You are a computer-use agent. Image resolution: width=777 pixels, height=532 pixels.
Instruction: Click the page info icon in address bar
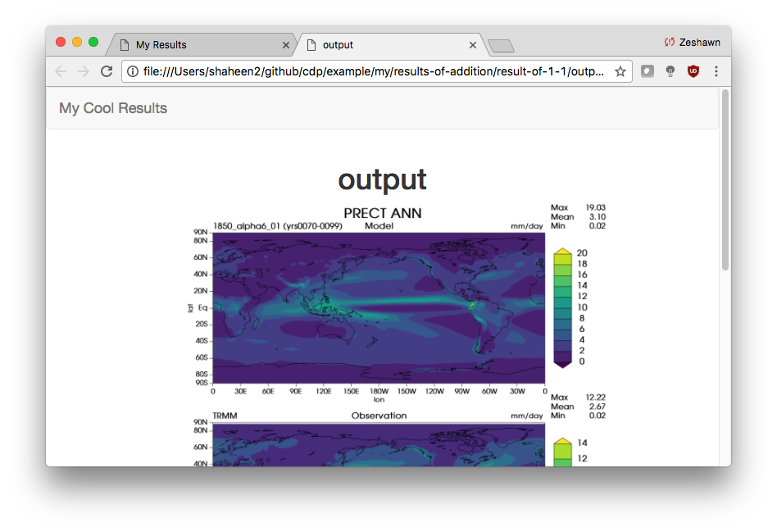click(132, 71)
